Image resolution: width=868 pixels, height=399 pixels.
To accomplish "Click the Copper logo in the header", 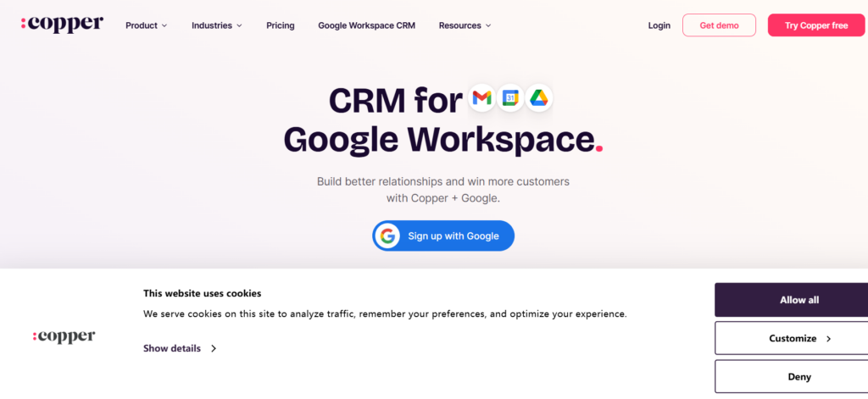I will tap(62, 25).
